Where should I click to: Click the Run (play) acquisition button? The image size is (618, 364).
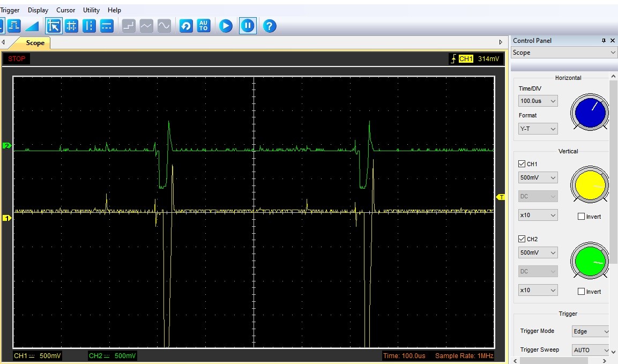[226, 26]
